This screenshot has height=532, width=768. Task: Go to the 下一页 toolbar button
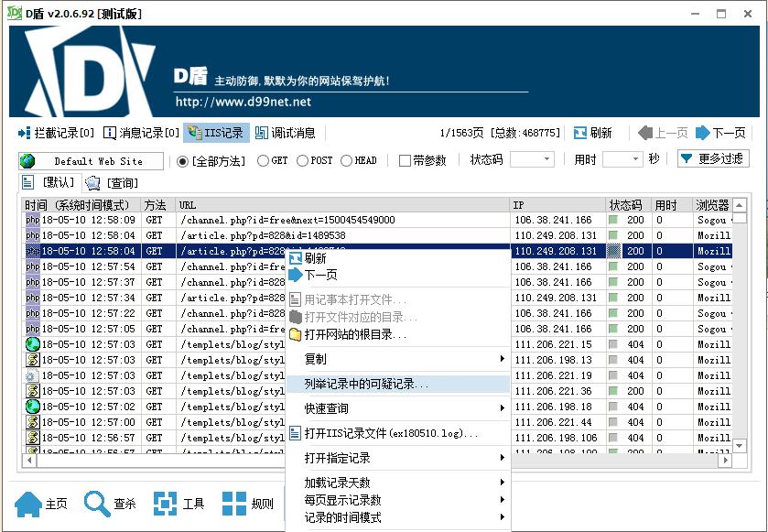(720, 133)
